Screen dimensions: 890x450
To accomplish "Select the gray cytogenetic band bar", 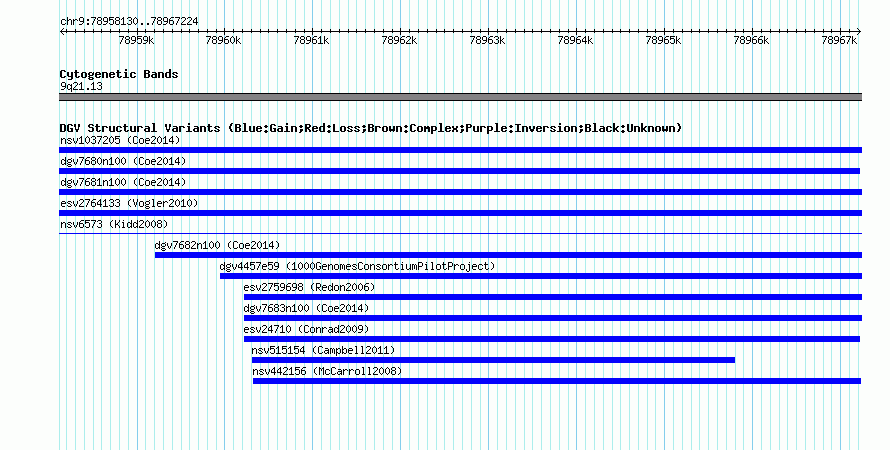I will click(460, 97).
